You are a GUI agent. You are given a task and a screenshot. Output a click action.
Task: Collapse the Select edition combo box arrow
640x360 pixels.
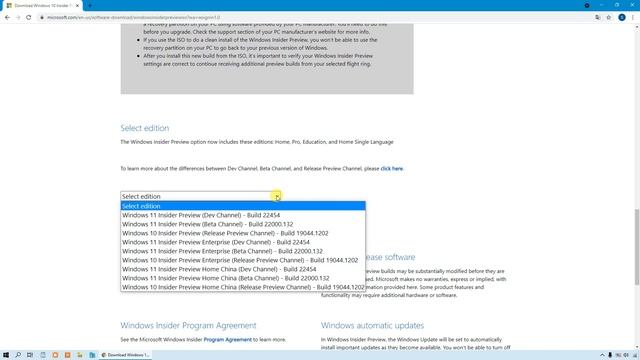pyautogui.click(x=277, y=196)
